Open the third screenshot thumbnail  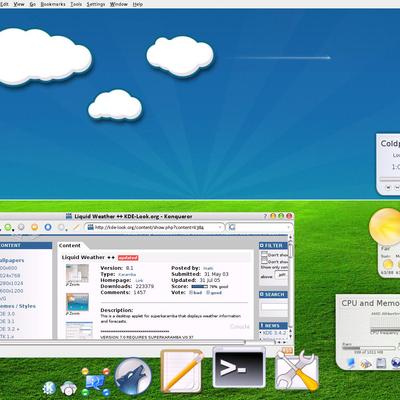(x=79, y=330)
